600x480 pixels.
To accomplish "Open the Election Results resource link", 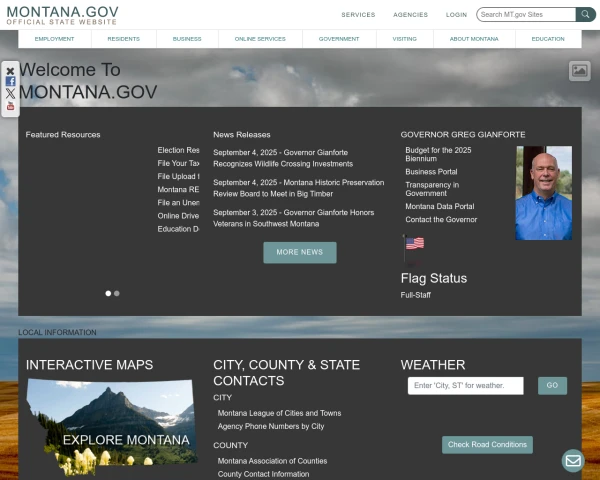I will 178,150.
